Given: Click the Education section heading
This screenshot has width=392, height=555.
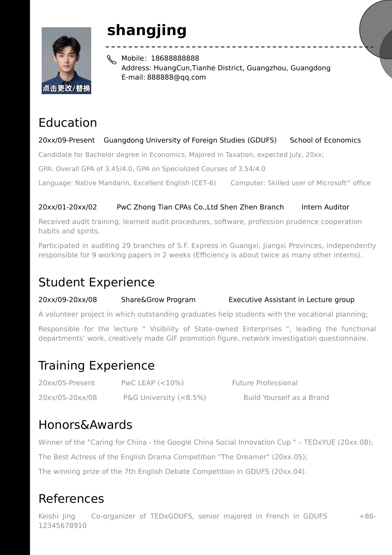Looking at the screenshot, I should point(68,123).
